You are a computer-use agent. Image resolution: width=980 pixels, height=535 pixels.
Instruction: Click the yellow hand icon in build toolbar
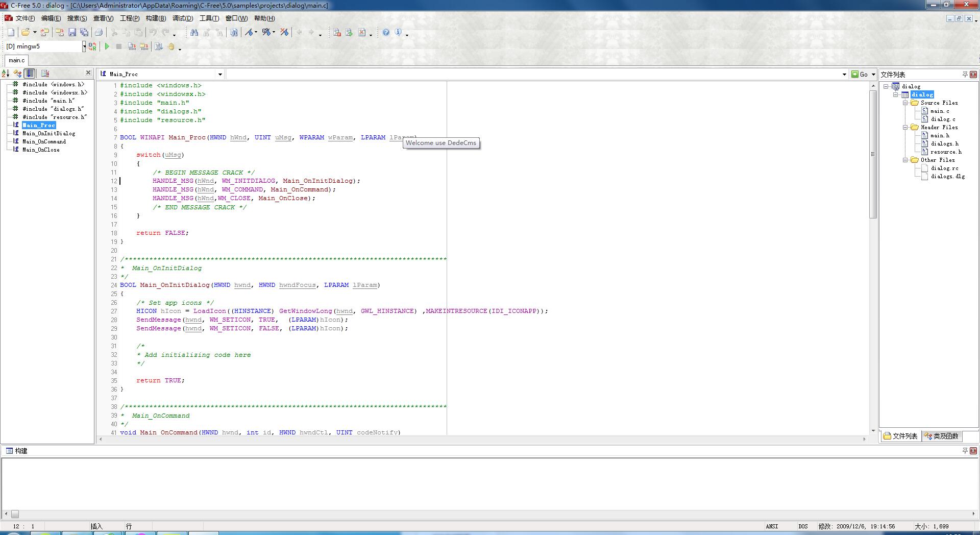click(x=171, y=46)
